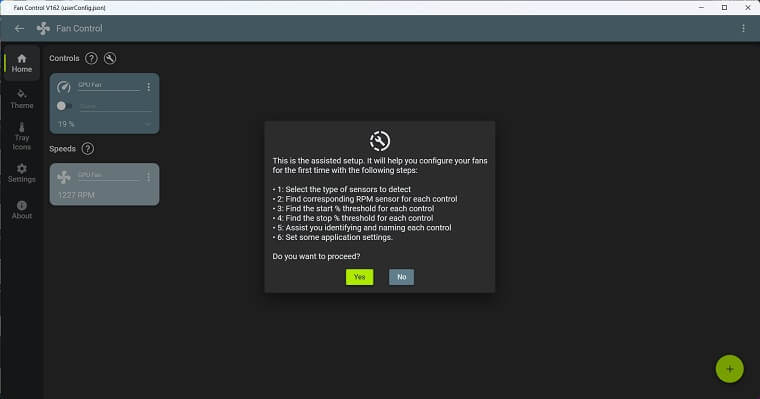Expand the control card's bottom chevron

(x=147, y=125)
